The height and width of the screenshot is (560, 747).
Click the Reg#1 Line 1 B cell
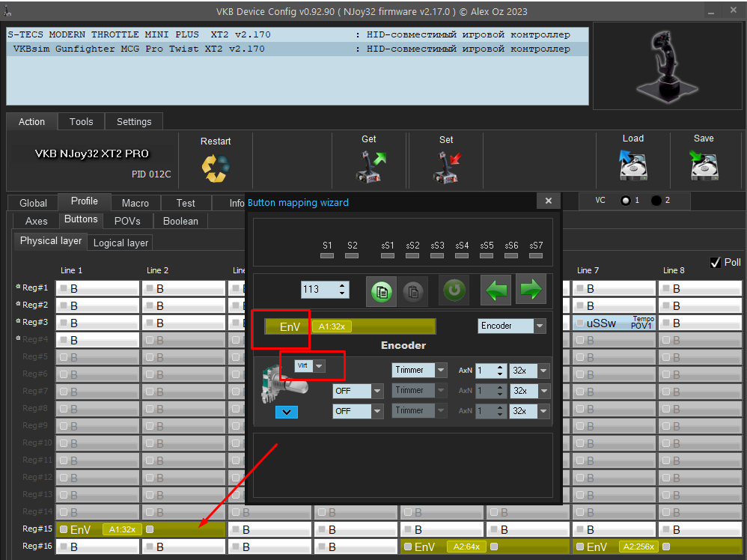[x=97, y=288]
